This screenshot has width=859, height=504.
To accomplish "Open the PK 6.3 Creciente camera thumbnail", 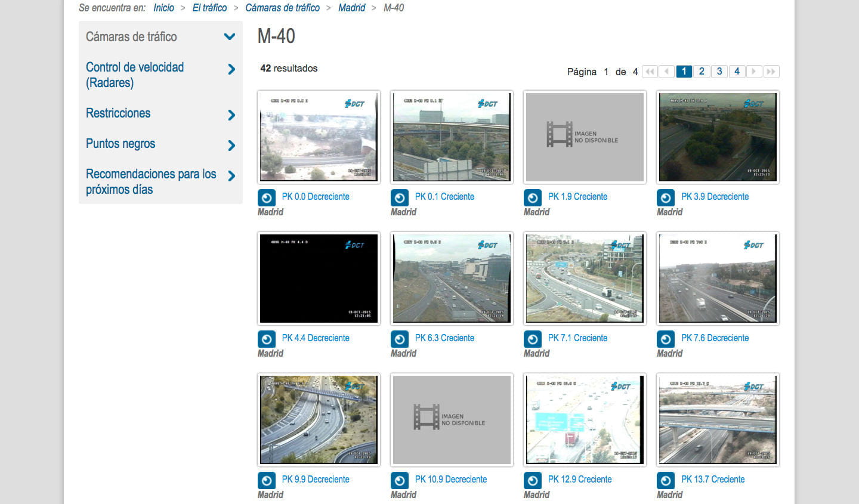I will point(452,279).
